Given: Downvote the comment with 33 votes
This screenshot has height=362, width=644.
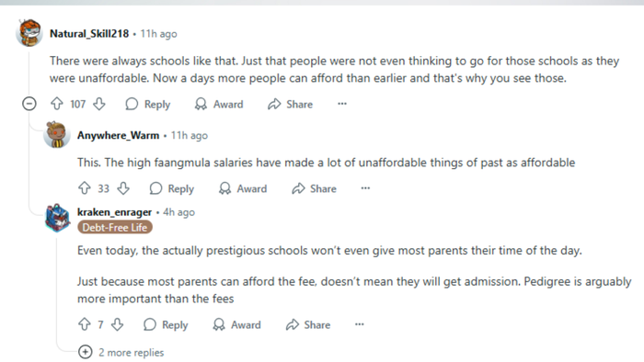Looking at the screenshot, I should tap(123, 188).
